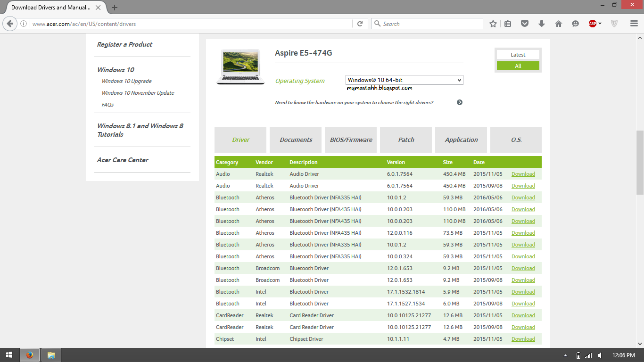Click the arrow beside the hardware help text
Screen dimensions: 644x362
pos(460,102)
